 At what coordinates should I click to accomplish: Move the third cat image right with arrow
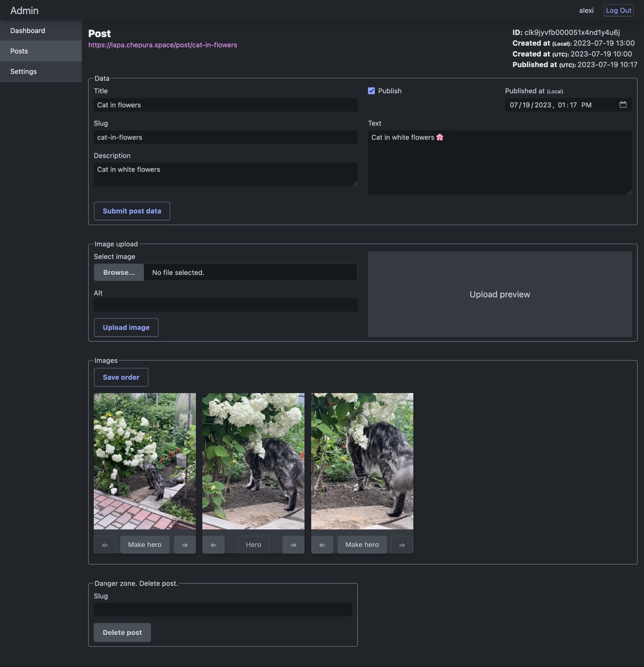pos(402,544)
